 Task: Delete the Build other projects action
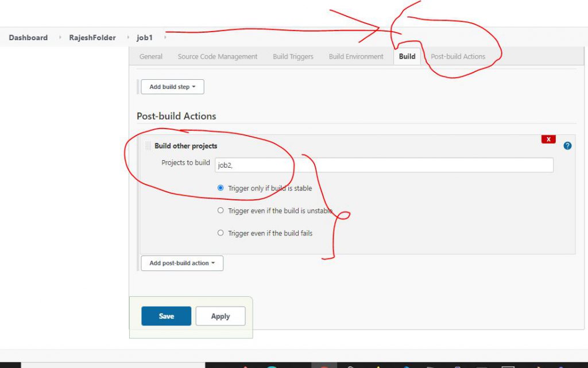point(548,140)
